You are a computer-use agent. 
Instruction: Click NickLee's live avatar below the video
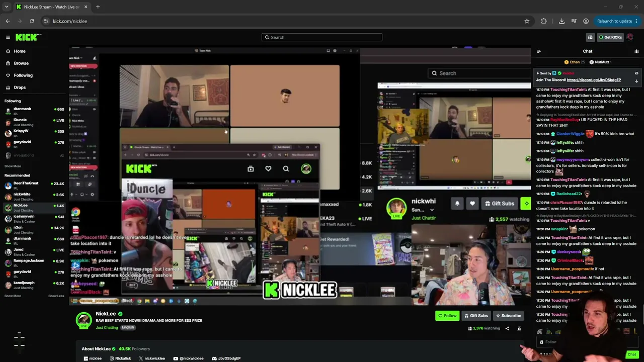click(84, 320)
